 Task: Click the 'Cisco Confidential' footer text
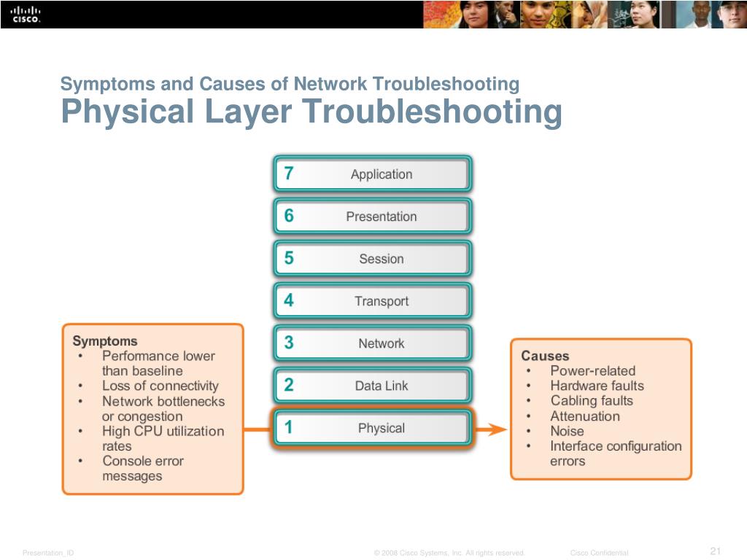(x=600, y=553)
